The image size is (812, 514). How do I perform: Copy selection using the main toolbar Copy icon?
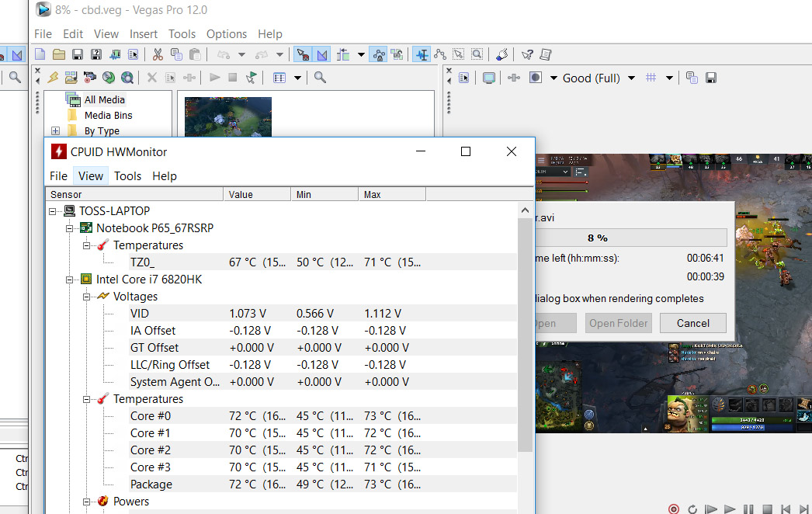(176, 54)
